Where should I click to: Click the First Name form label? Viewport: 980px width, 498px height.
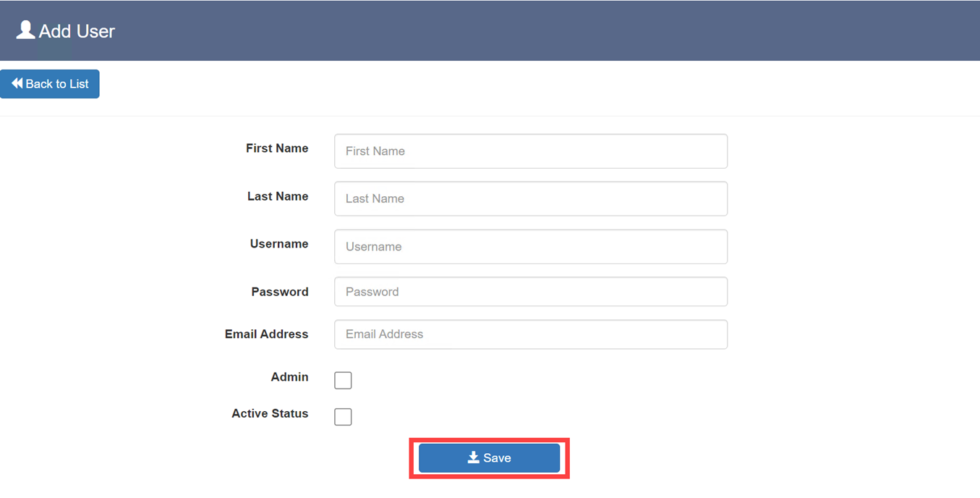tap(277, 148)
